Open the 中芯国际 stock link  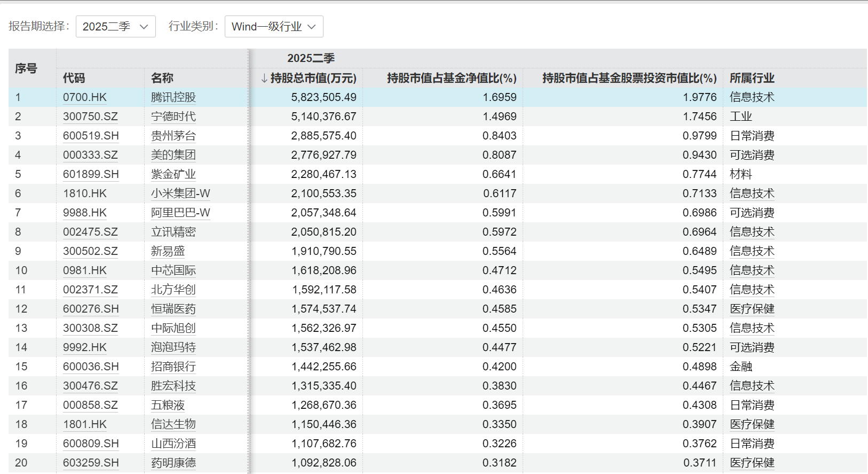coord(173,270)
